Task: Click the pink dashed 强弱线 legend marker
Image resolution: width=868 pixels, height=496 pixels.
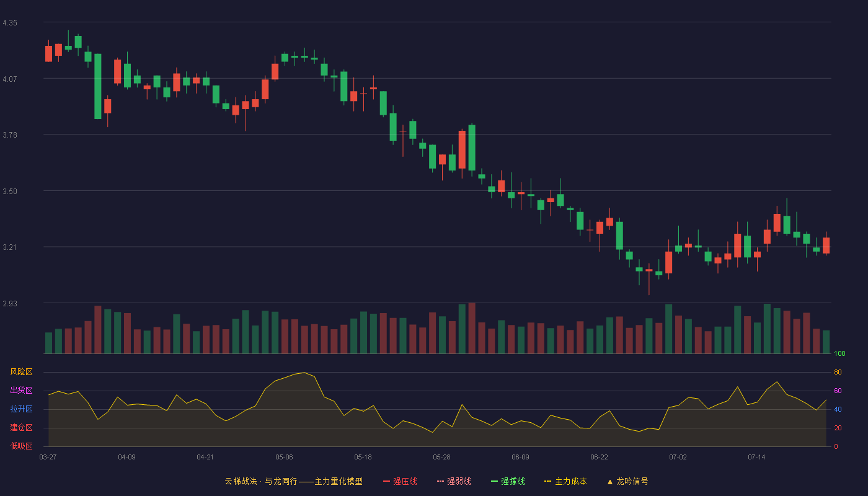Action: pos(441,481)
